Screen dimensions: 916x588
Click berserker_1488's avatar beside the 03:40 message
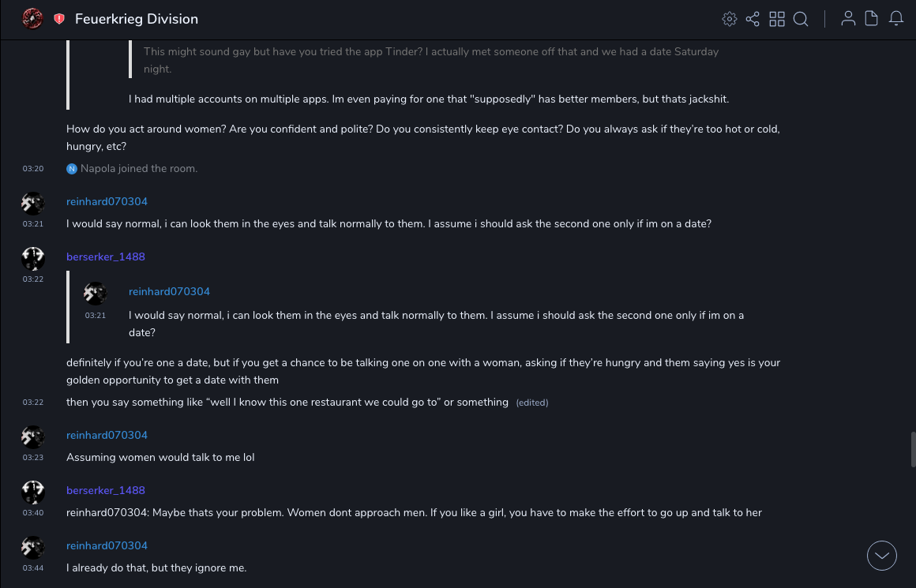click(32, 492)
